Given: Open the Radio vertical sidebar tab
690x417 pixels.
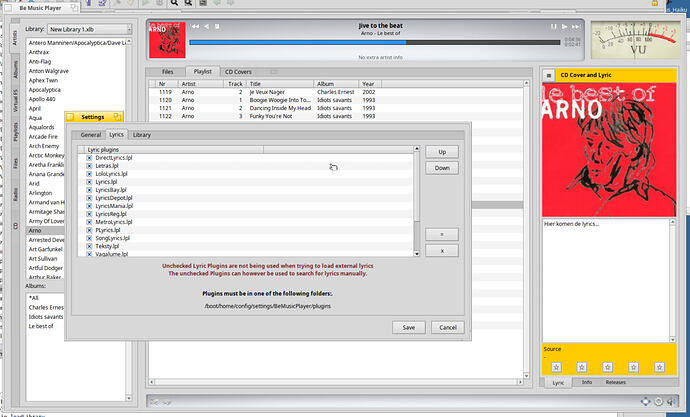Looking at the screenshot, I should point(15,194).
